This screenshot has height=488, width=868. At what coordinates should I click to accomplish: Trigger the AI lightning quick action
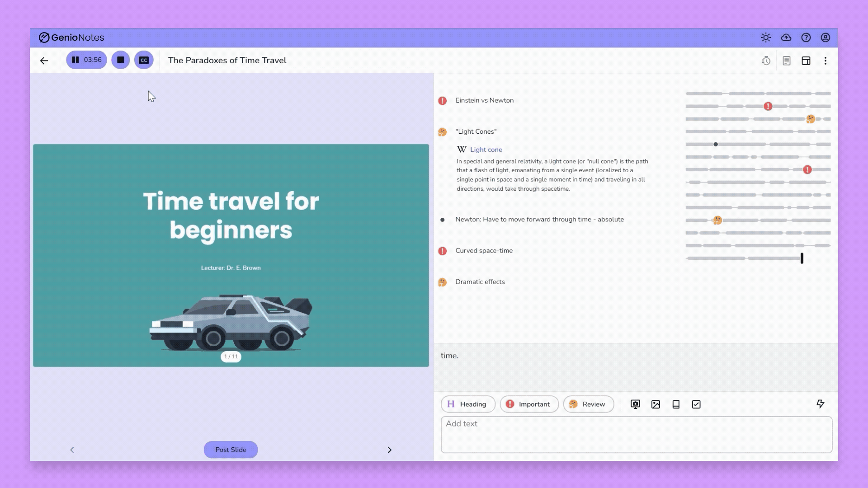[821, 404]
